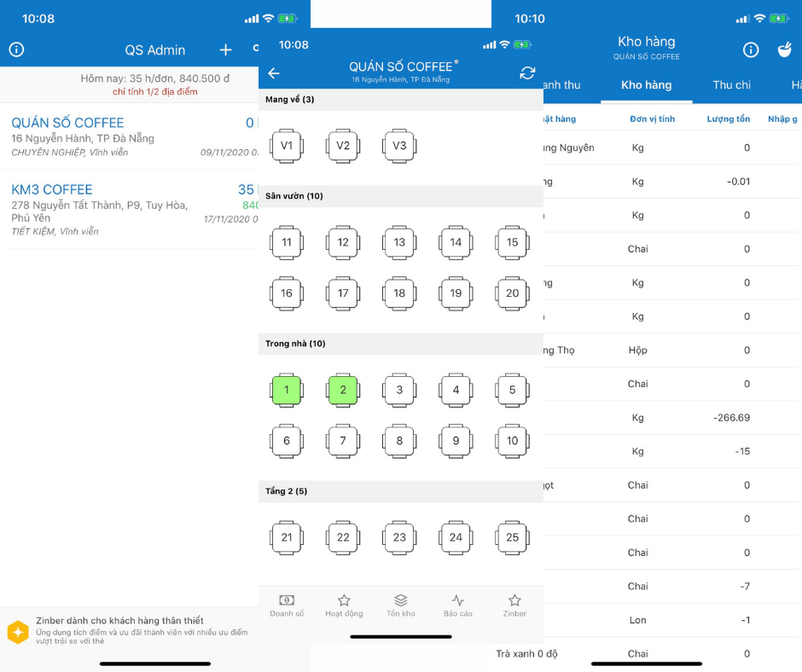The image size is (802, 672).
Task: Select takeaway table V3
Action: coord(399,146)
